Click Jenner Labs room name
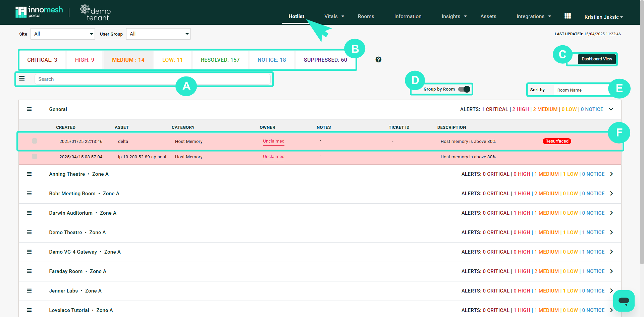 tap(63, 291)
